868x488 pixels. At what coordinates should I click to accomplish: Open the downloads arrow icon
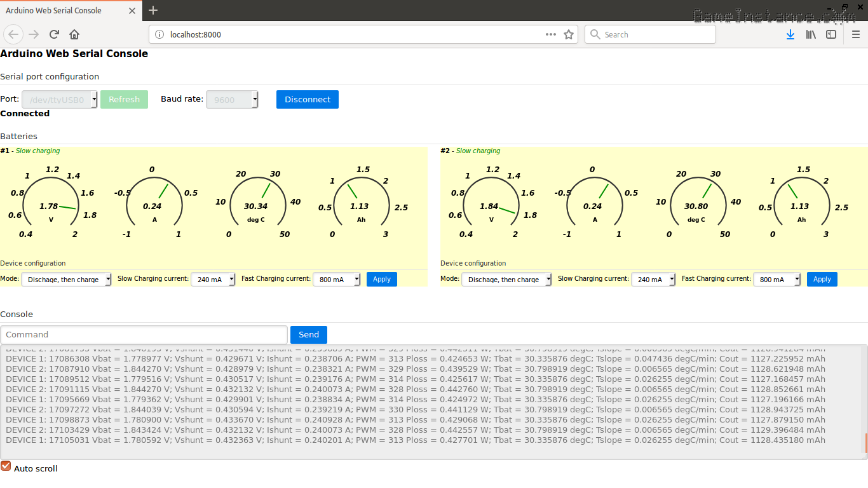790,34
